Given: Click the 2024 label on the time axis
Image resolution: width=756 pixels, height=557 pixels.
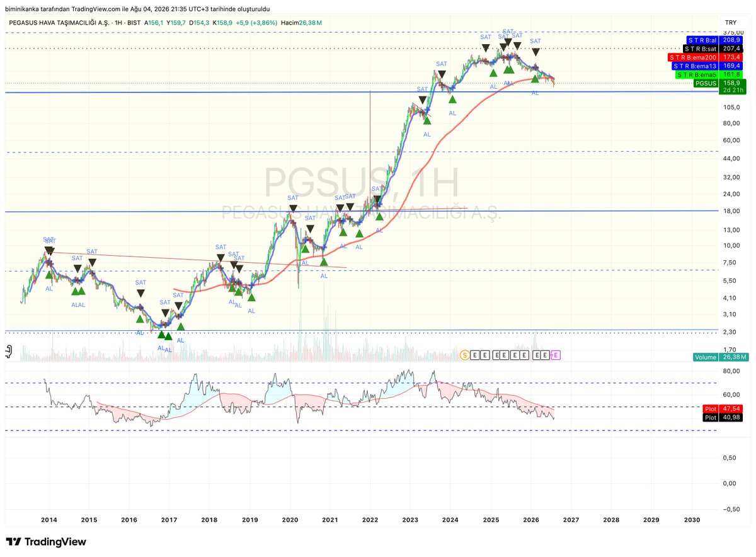Looking at the screenshot, I should click(x=450, y=520).
